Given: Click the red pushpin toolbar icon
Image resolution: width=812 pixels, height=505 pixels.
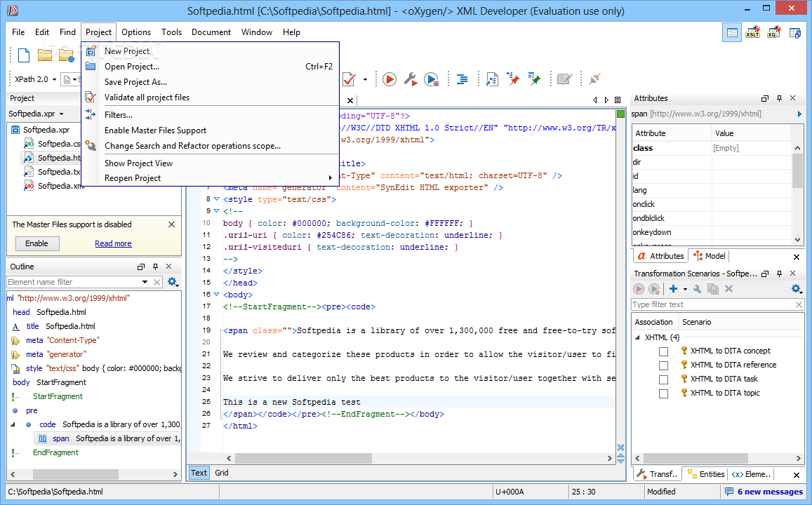Looking at the screenshot, I should tap(513, 79).
